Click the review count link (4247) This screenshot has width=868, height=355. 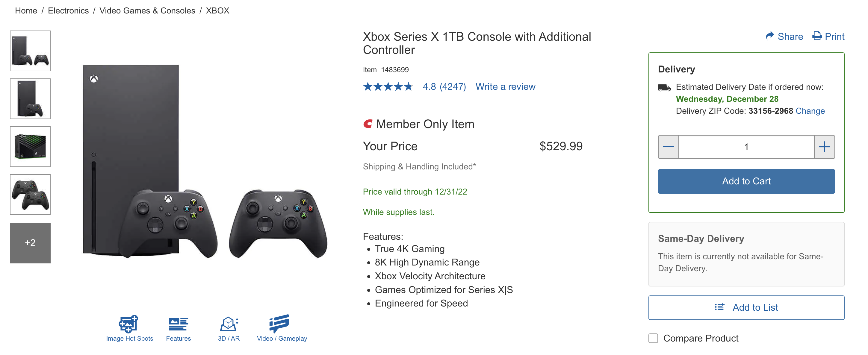click(452, 87)
